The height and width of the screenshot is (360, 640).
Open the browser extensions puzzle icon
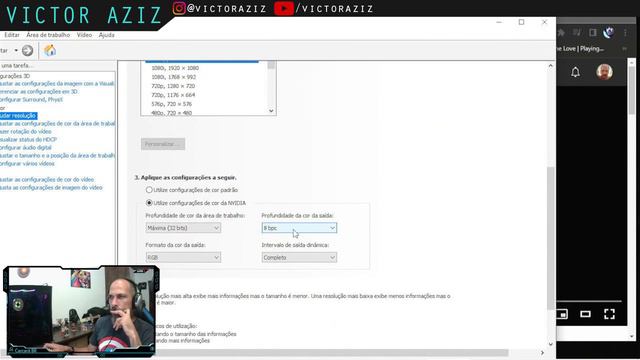561,33
